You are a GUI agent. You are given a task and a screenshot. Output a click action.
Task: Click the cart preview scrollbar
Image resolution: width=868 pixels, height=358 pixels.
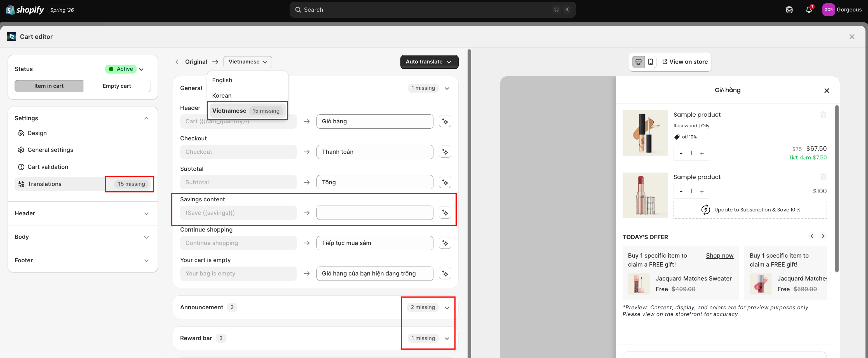pos(837,189)
